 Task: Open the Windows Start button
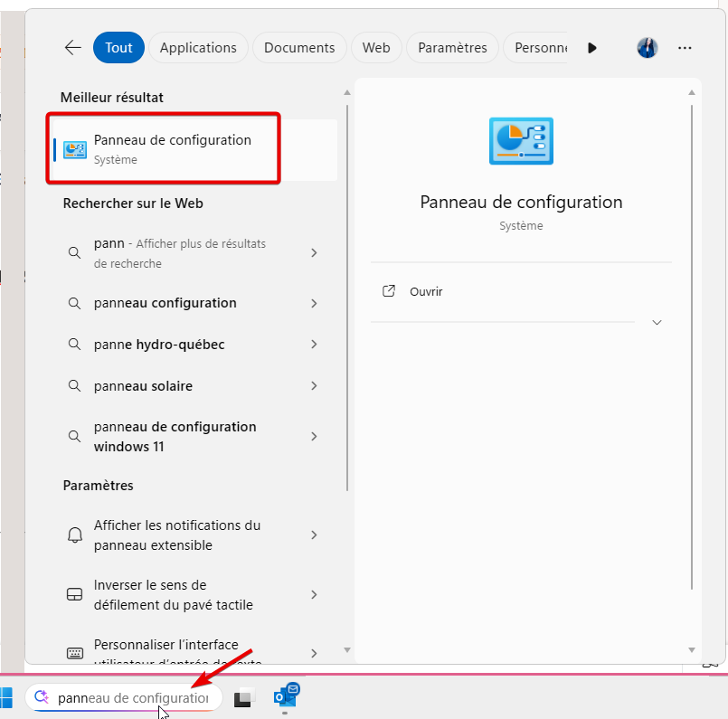5,697
